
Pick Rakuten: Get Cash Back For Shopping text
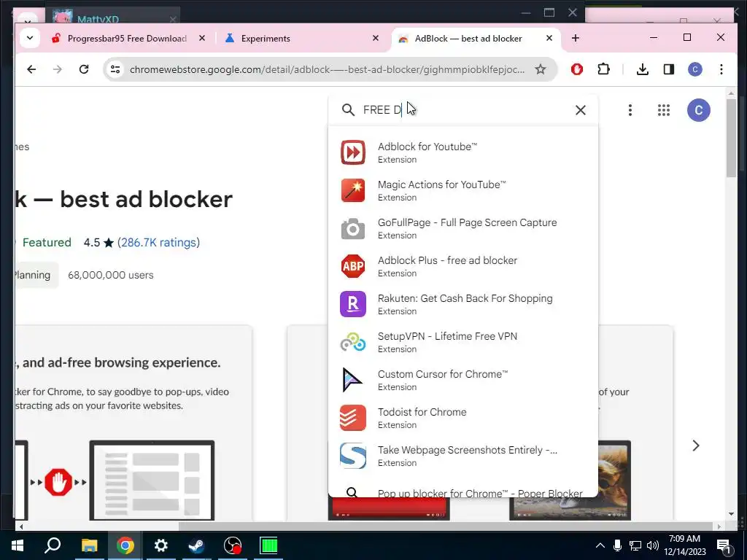coord(465,298)
